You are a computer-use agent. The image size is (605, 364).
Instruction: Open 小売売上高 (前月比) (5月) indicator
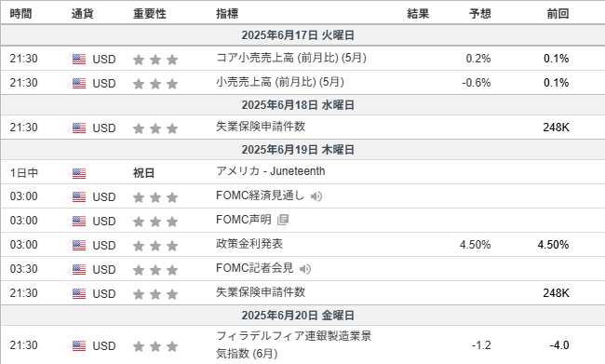280,82
